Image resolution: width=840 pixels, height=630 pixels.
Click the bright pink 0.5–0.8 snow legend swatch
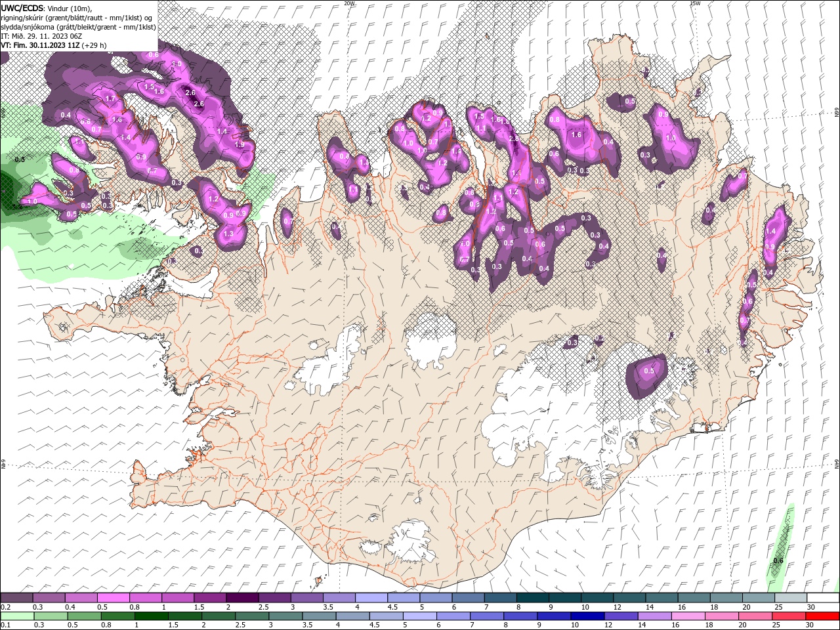pyautogui.click(x=114, y=598)
